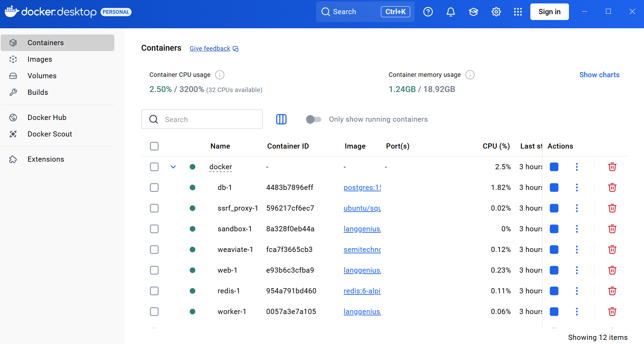Stop the ssrf_proxy-1 container
The image size is (644, 344).
[x=554, y=208]
